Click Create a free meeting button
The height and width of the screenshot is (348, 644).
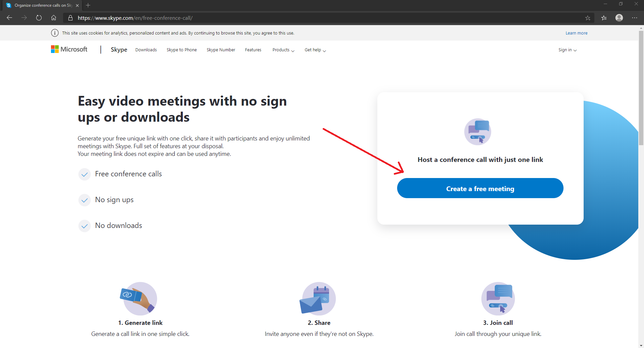(x=480, y=188)
